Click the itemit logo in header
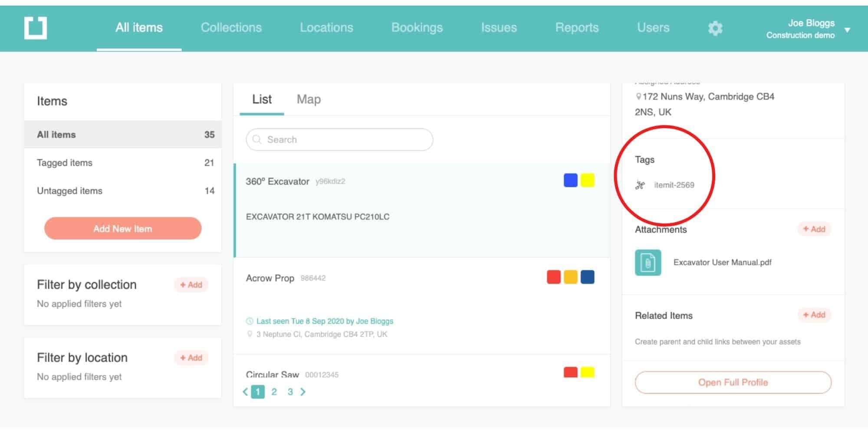Screen dimensions: 868x434 point(36,28)
